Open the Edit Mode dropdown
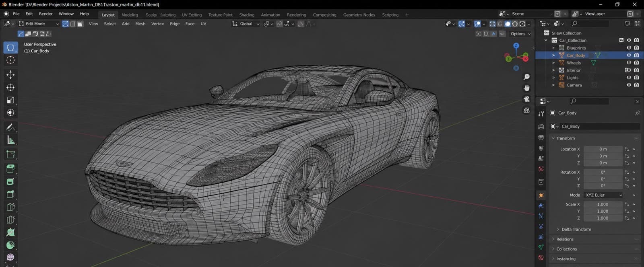The height and width of the screenshot is (267, 644). click(39, 24)
